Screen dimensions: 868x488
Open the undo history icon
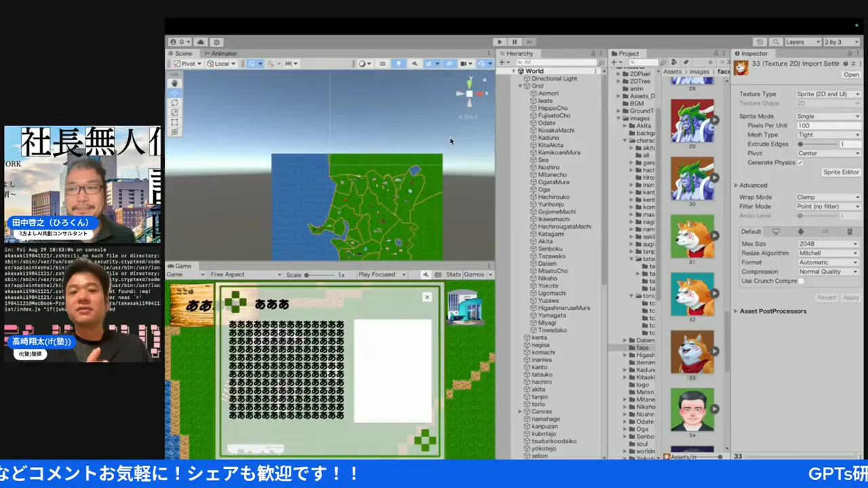(759, 42)
